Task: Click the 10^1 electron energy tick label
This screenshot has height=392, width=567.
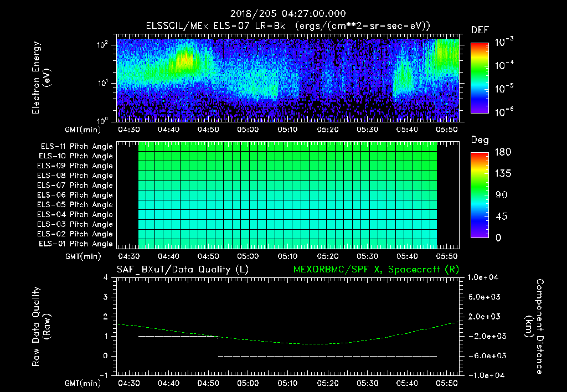Action: (x=102, y=83)
